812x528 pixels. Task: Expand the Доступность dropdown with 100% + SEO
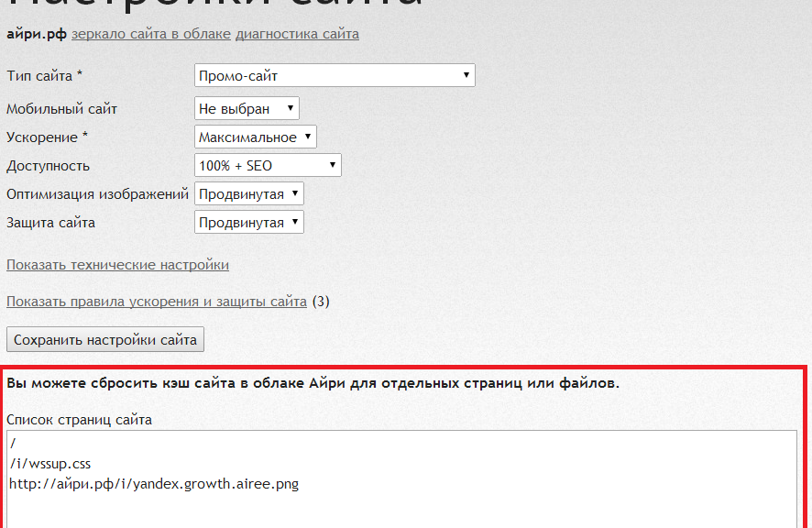[x=268, y=166]
